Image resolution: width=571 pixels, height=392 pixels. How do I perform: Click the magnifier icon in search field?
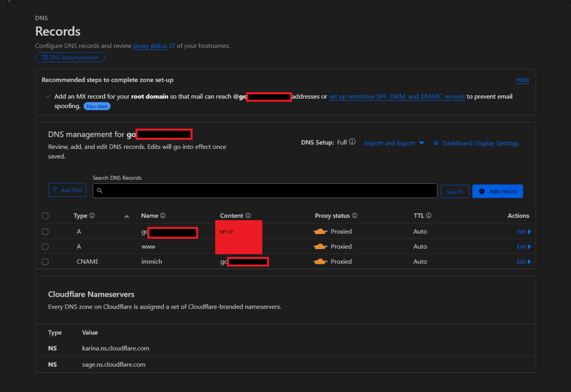100,191
